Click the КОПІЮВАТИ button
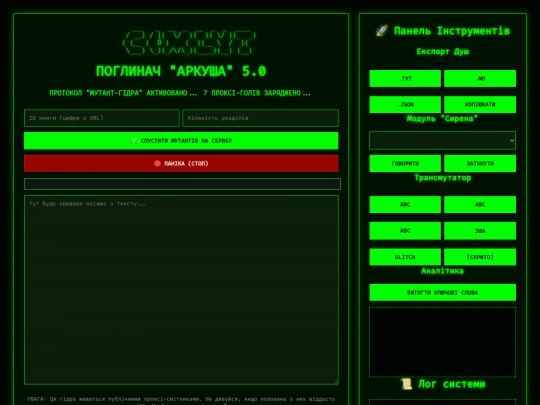 pos(480,104)
